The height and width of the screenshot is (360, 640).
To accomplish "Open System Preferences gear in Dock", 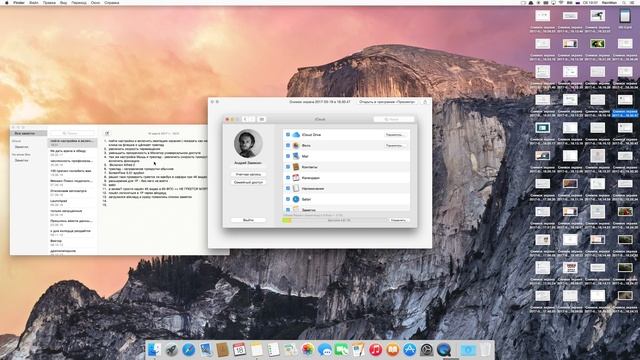I will 427,349.
